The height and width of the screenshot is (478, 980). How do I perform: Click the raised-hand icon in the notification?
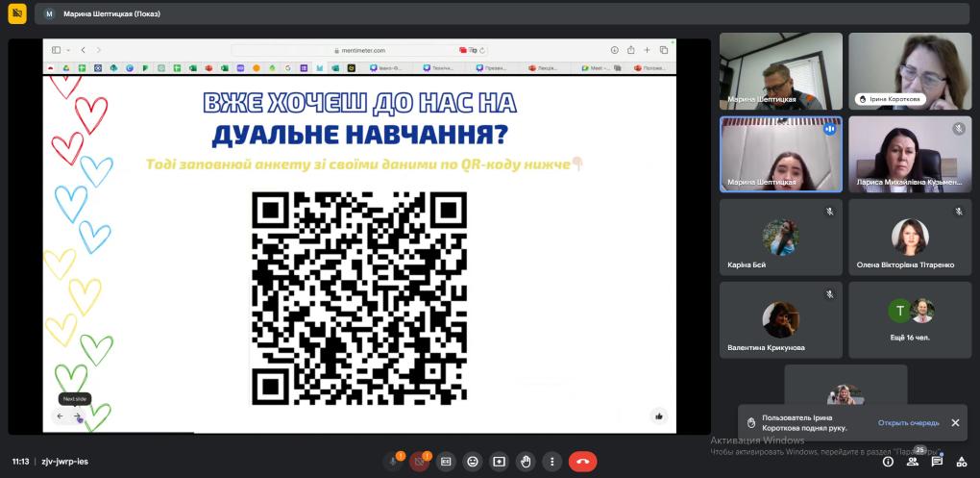point(751,423)
